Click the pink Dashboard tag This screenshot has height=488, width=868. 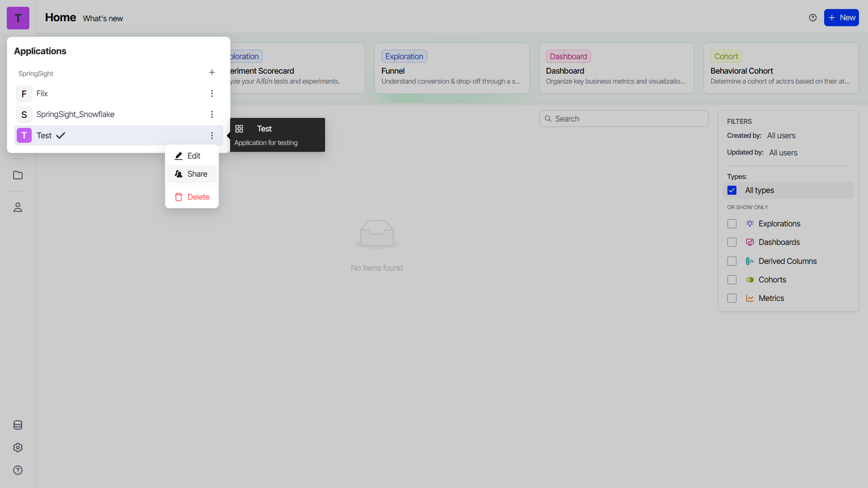(x=568, y=56)
